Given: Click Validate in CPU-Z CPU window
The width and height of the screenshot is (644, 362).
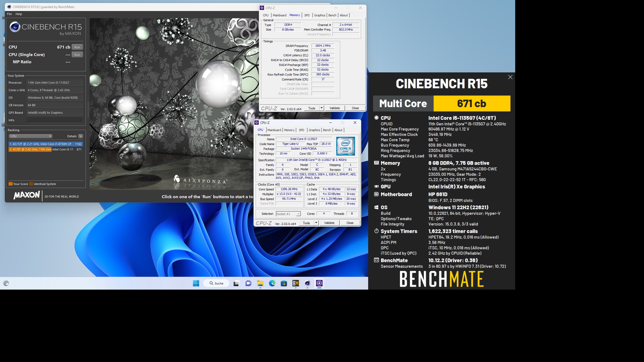Looking at the screenshot, I should 329,223.
